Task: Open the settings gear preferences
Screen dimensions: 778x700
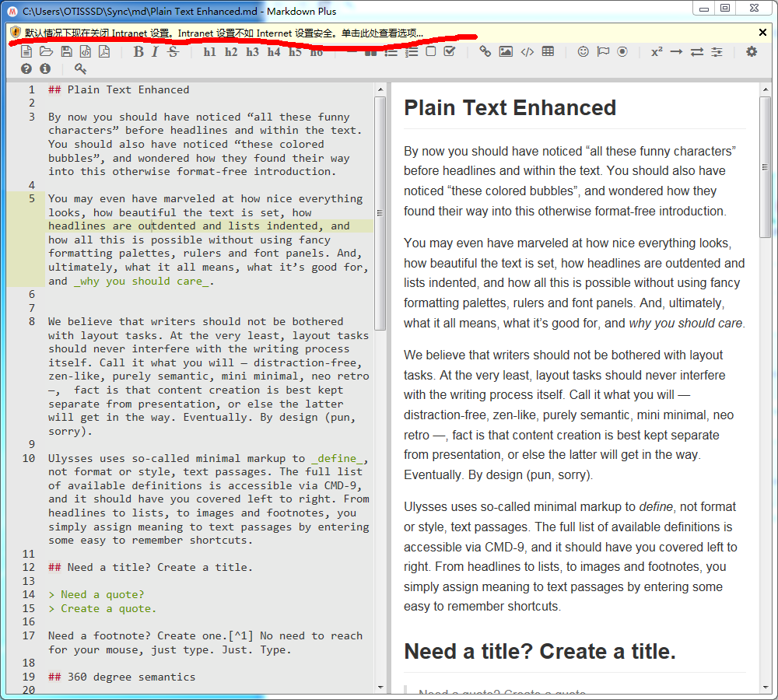Action: coord(752,52)
